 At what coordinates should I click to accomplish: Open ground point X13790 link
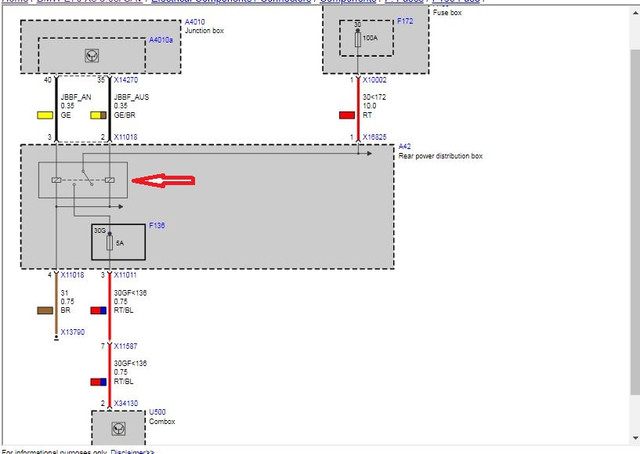(73, 332)
